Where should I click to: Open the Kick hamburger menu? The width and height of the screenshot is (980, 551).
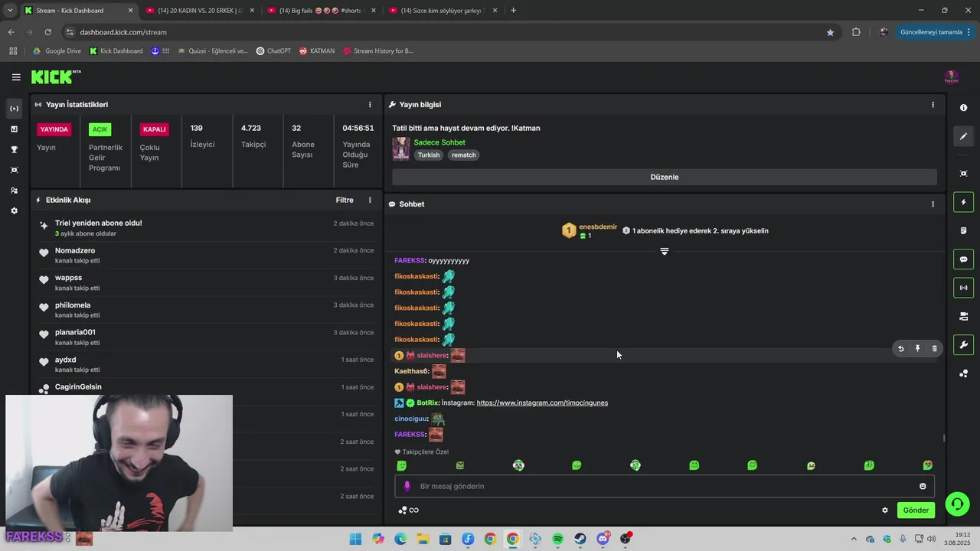[16, 77]
